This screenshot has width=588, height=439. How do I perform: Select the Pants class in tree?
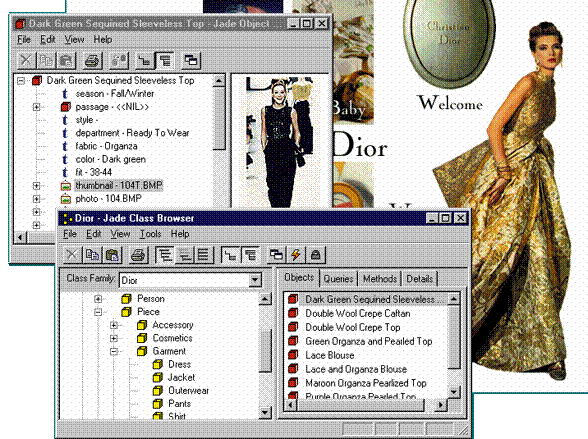tap(179, 404)
